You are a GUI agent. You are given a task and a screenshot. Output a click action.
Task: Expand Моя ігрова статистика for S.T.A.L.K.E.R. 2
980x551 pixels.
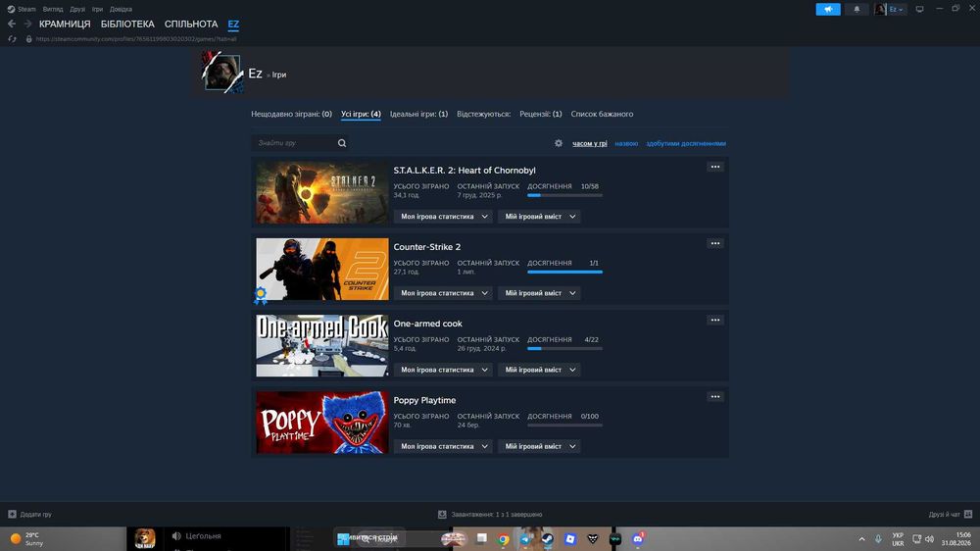coord(443,217)
